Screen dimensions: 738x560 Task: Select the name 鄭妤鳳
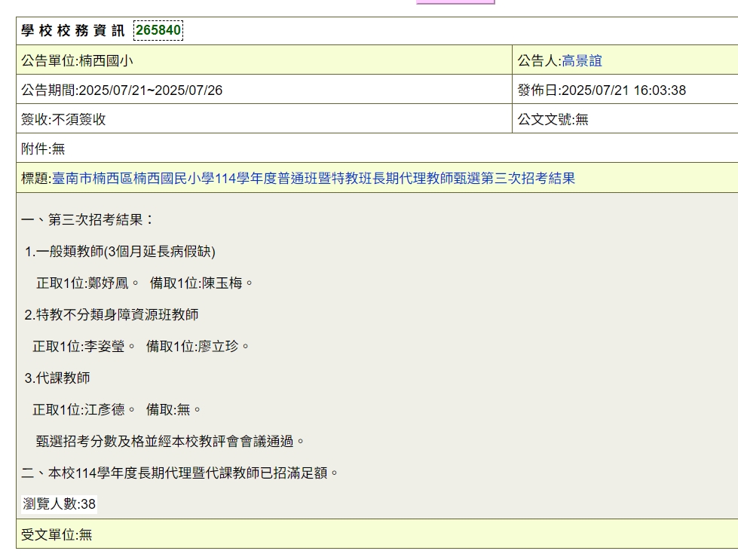coord(109,283)
